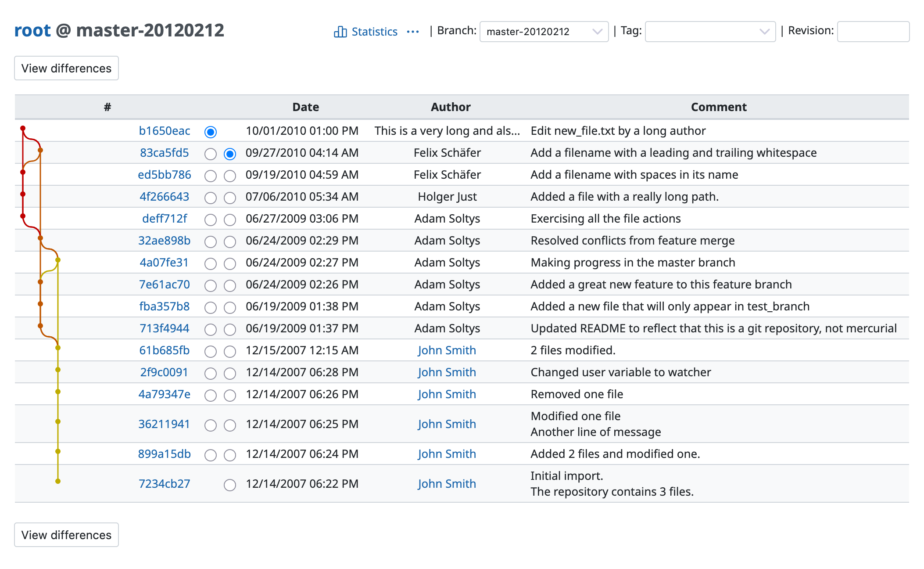Screen dimensions: 924x569
Task: Focus the Revision input field
Action: (x=873, y=32)
